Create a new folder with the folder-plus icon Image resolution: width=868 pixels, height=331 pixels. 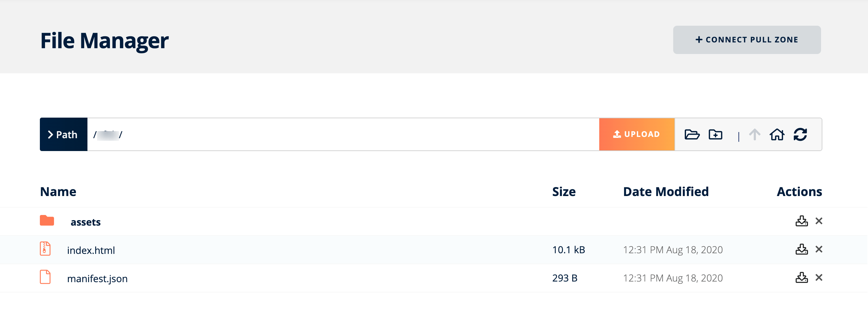[x=716, y=134]
